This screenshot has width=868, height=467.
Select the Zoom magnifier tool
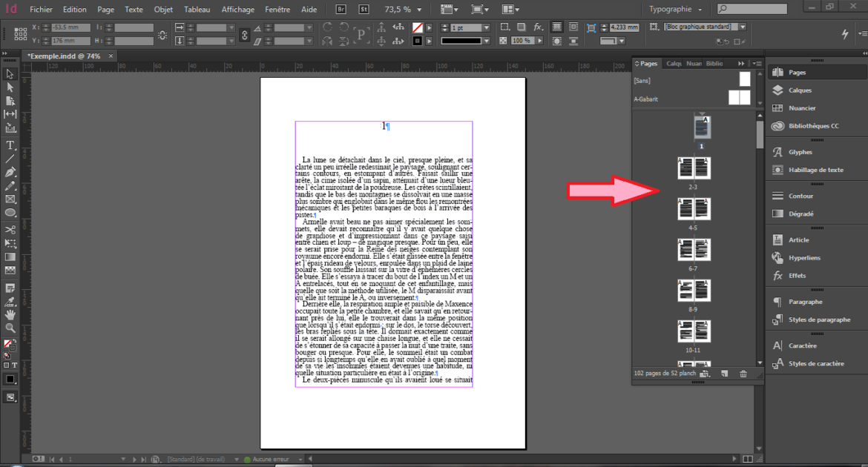(10, 328)
